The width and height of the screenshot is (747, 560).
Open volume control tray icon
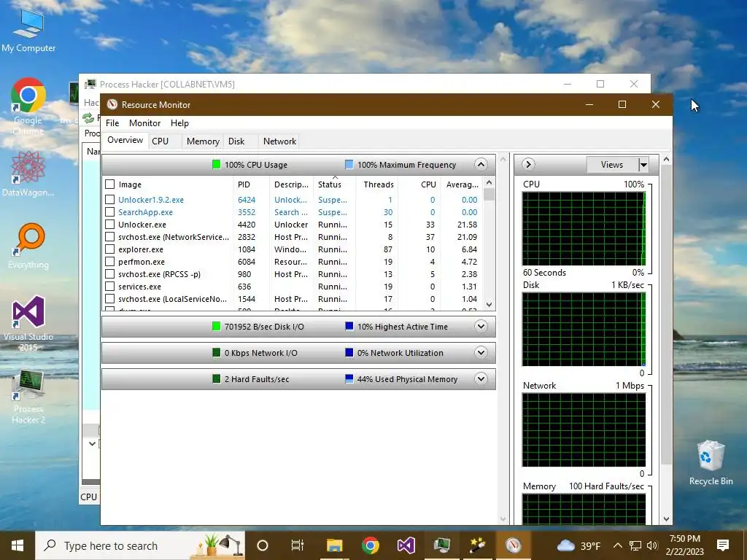652,545
